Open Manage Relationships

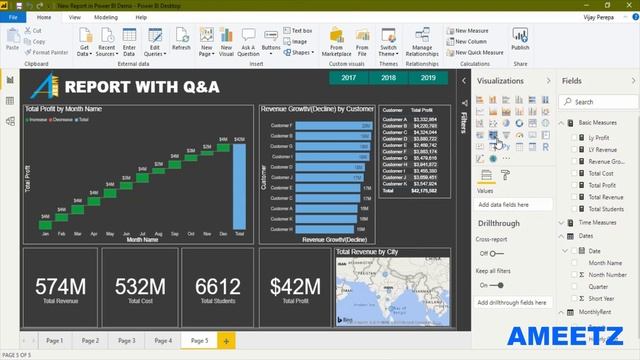[x=422, y=42]
